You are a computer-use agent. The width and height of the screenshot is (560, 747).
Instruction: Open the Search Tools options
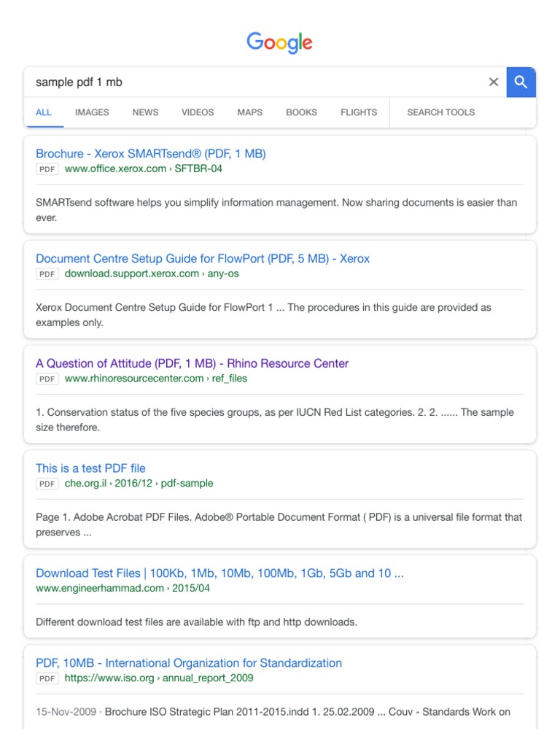pyautogui.click(x=440, y=112)
